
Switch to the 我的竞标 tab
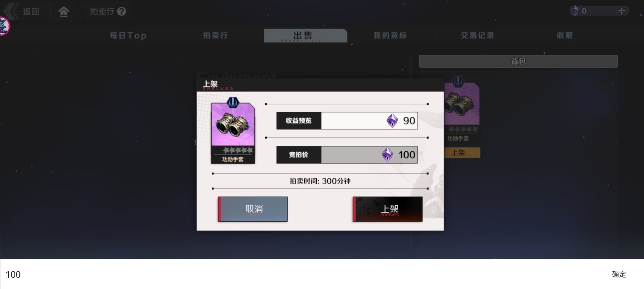tap(390, 35)
